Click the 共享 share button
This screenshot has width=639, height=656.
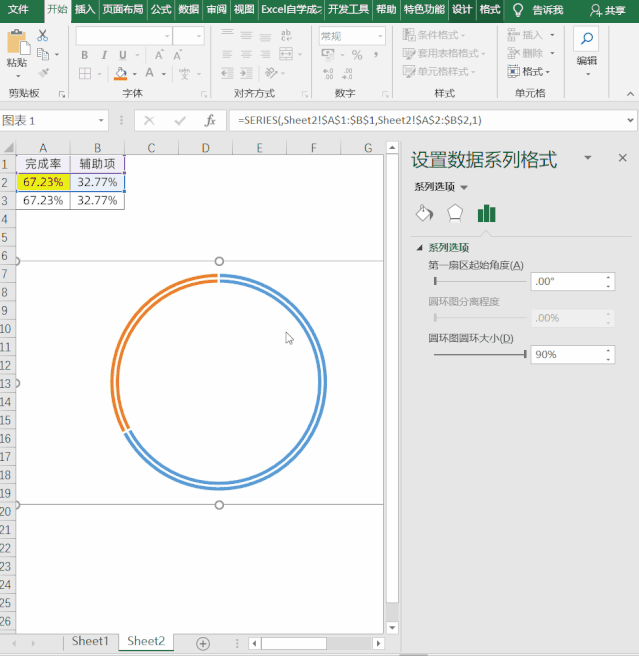608,10
